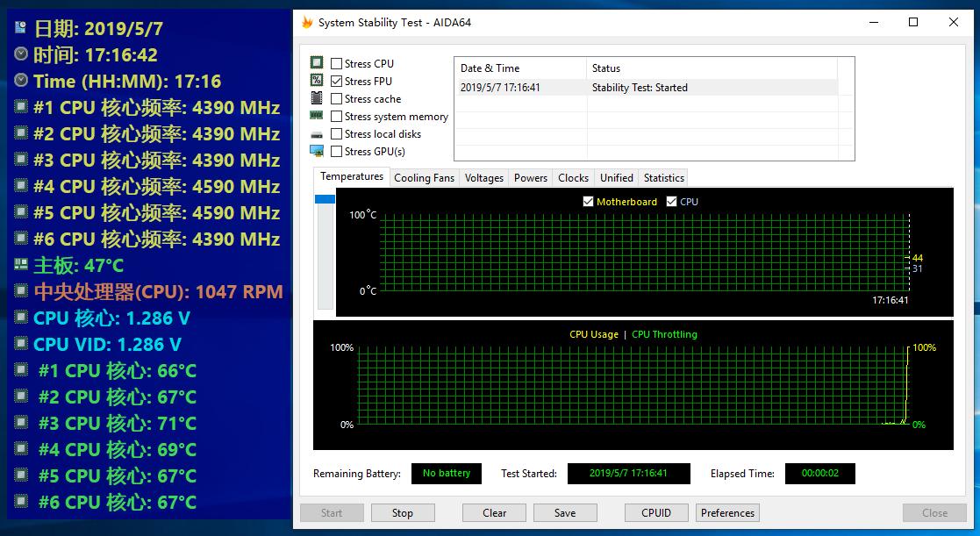Click the blue graph scale slider handle
980x536 pixels.
click(x=325, y=199)
